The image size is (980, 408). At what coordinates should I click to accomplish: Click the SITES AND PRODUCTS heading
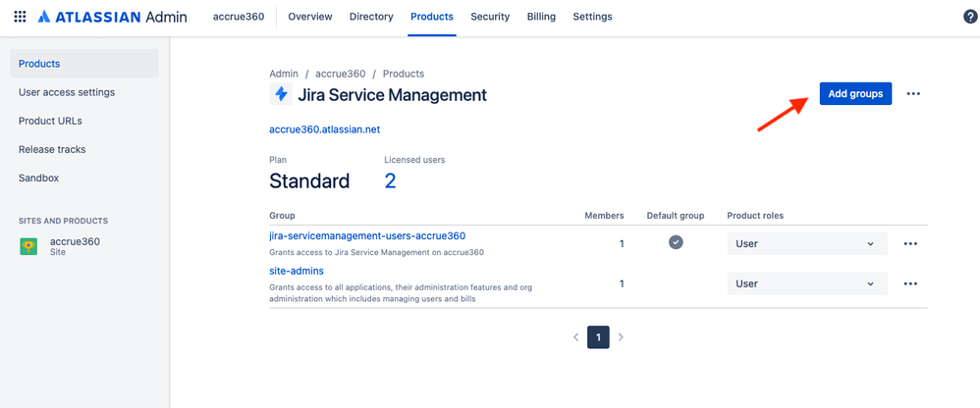coord(63,221)
